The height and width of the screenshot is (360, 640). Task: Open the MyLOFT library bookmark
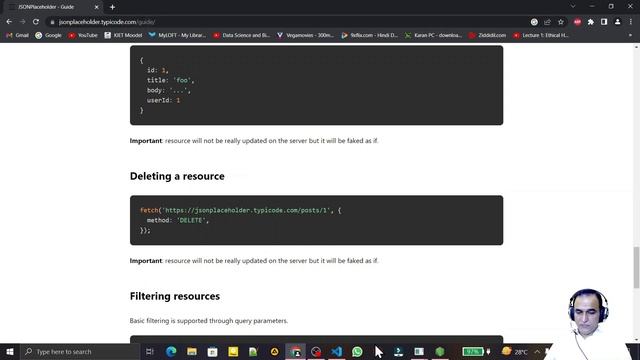pyautogui.click(x=177, y=36)
